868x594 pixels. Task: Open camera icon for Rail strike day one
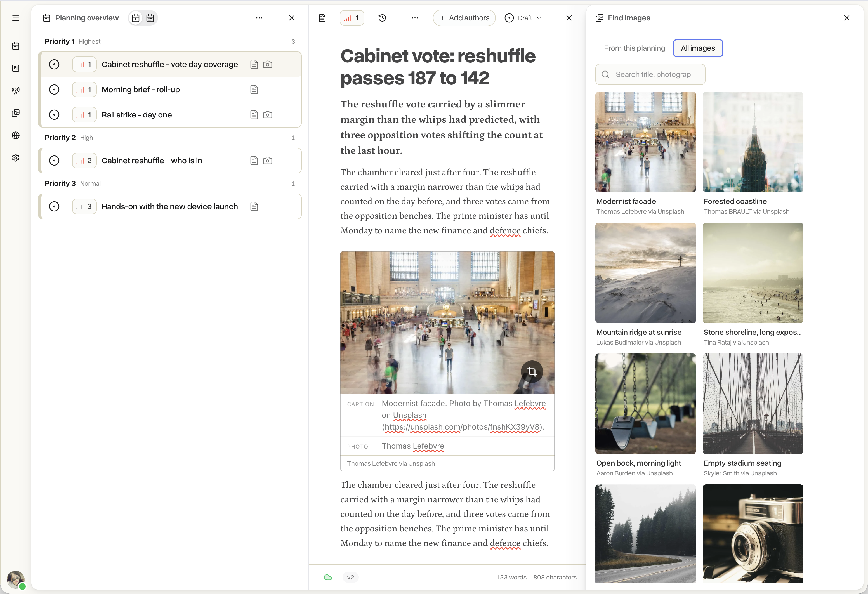tap(267, 115)
